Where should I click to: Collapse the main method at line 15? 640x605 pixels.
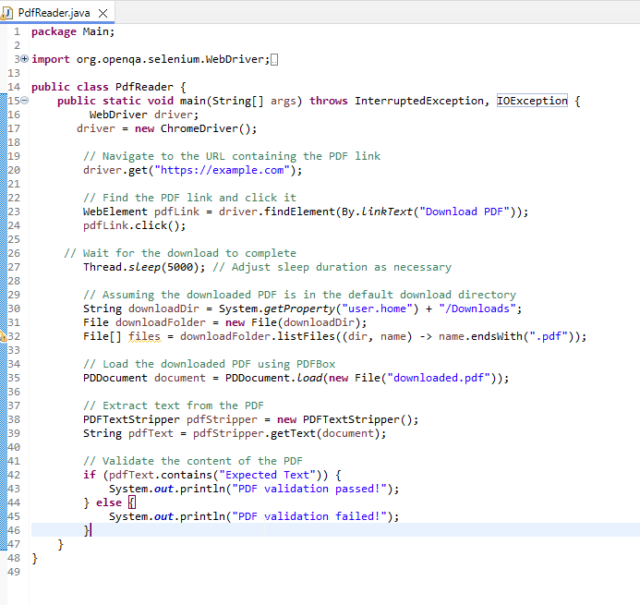[23, 101]
